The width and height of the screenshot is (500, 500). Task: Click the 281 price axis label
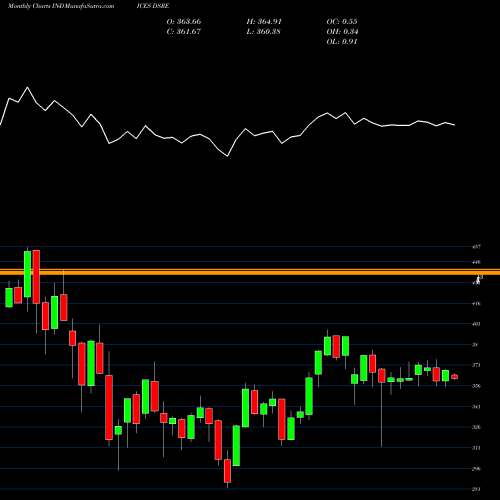(x=477, y=489)
